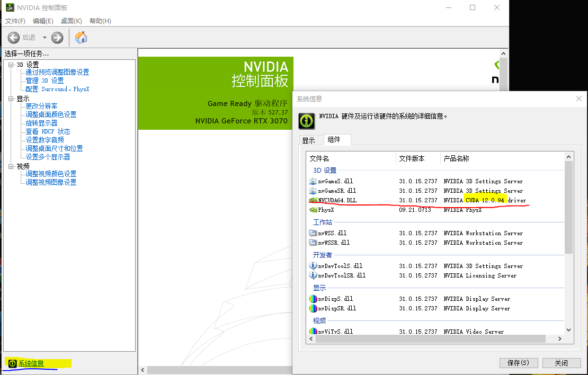Viewport: 588px width, 375px height.
Task: Click the 系统信息 icon at the bottom left
Action: pyautogui.click(x=12, y=363)
